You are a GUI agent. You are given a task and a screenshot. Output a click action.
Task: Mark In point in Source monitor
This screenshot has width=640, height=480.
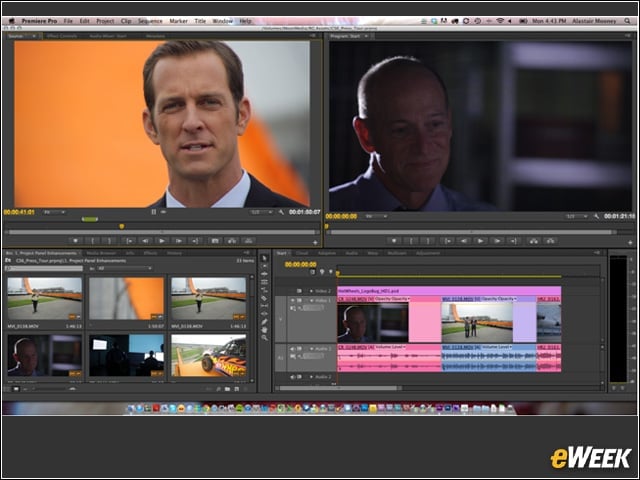pos(93,241)
